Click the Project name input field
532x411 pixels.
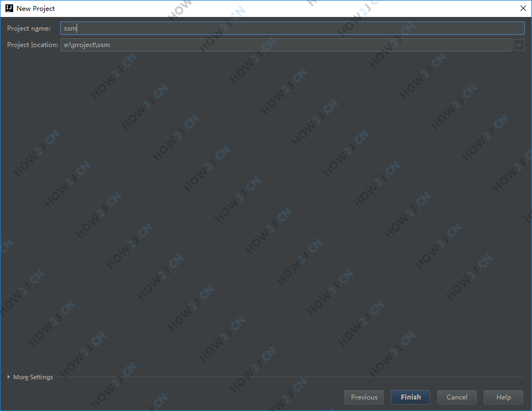tap(293, 28)
